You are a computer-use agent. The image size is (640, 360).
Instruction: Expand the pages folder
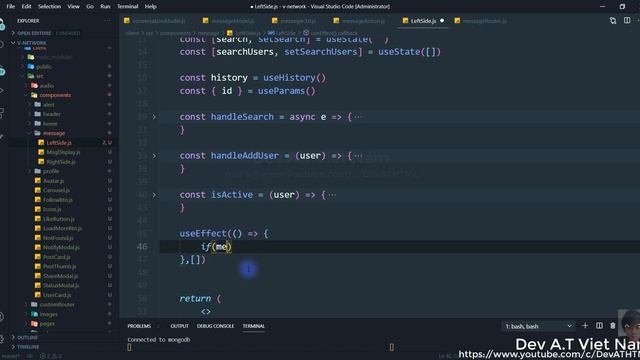(47, 324)
